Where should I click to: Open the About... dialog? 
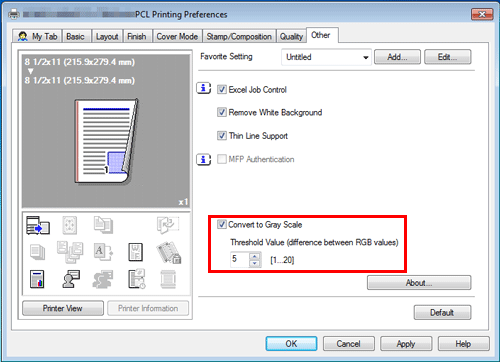pos(419,283)
